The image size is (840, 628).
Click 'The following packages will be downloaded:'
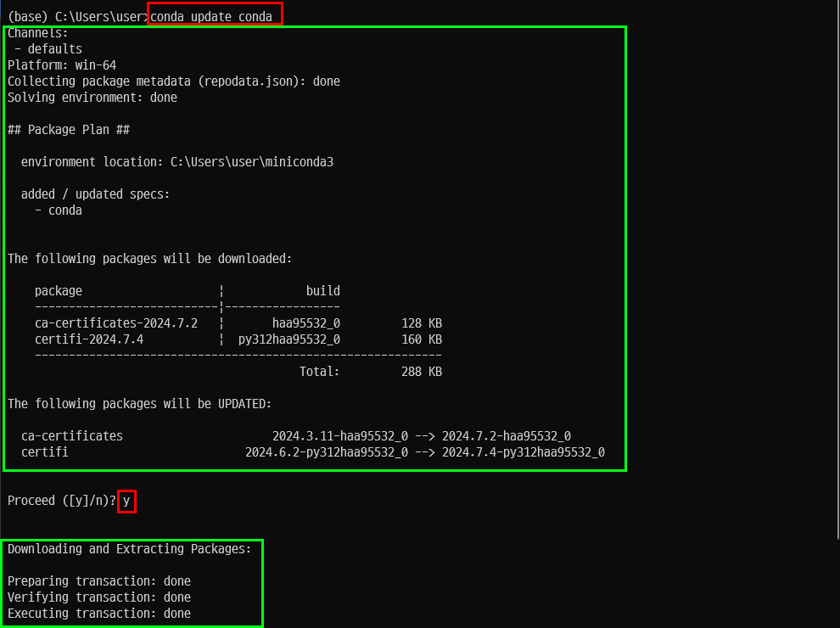pos(149,259)
